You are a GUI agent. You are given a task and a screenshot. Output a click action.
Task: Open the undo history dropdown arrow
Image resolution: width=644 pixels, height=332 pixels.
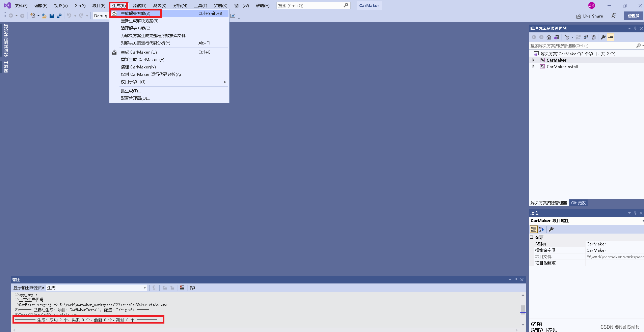75,16
